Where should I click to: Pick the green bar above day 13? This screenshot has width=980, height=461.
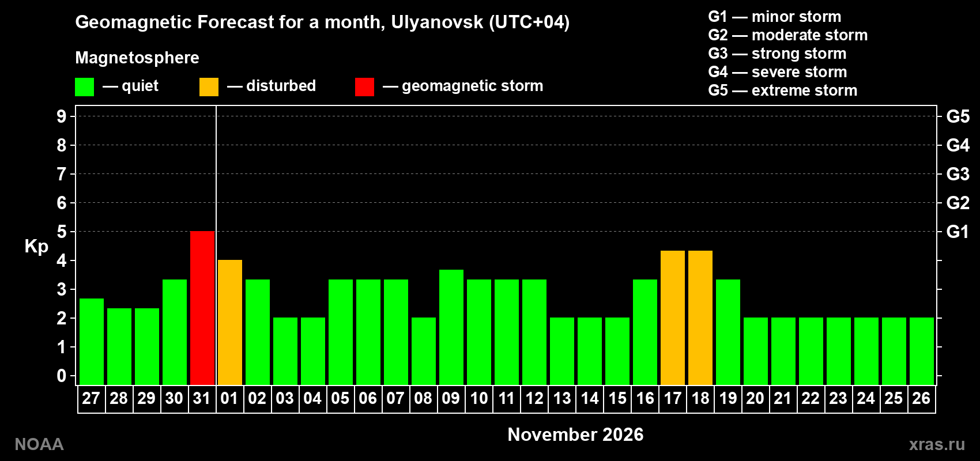(x=562, y=352)
